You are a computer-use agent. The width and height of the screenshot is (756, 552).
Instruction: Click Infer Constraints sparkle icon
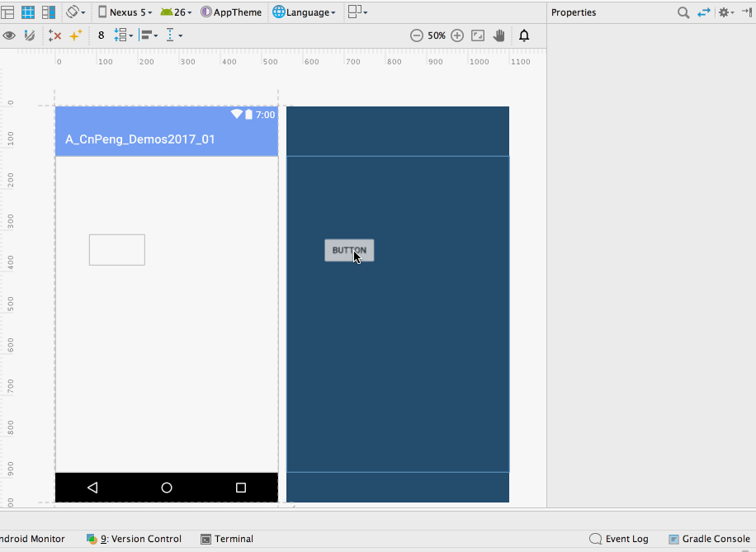pos(76,35)
